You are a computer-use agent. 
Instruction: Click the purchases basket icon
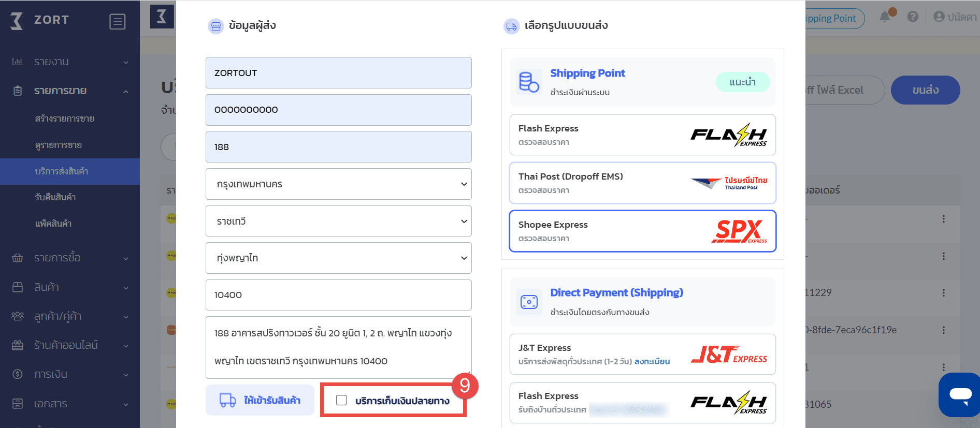18,258
